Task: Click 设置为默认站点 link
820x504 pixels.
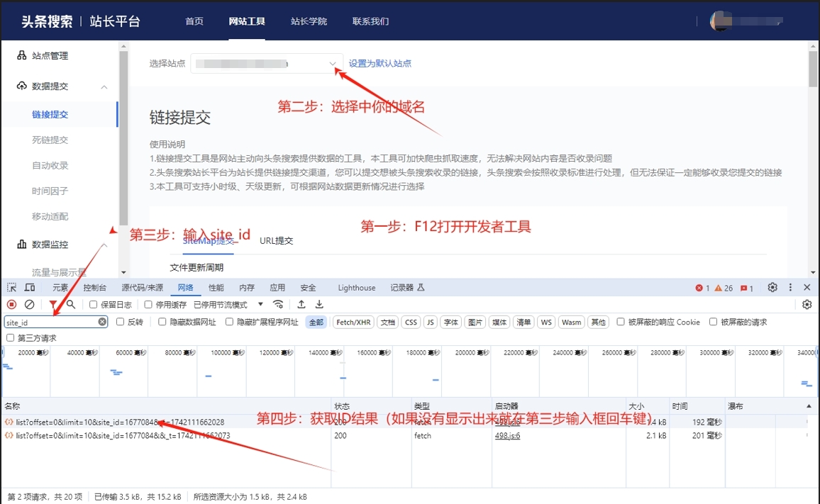Action: coord(379,63)
